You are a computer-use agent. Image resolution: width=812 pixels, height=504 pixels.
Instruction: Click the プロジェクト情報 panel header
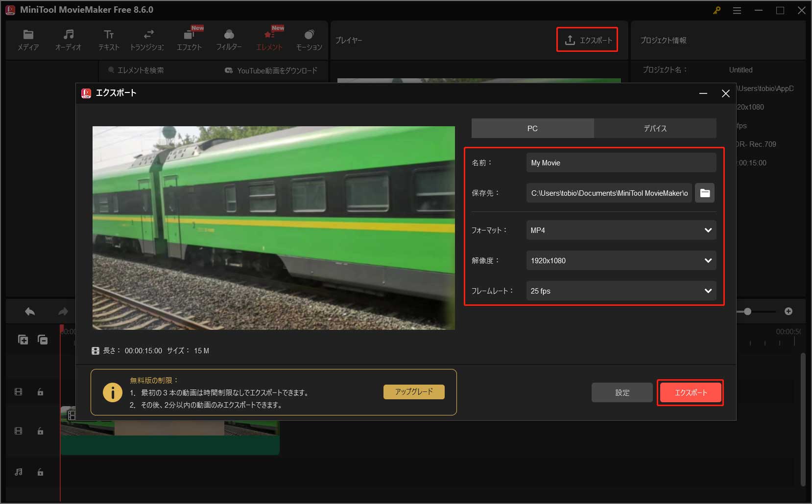pos(663,40)
